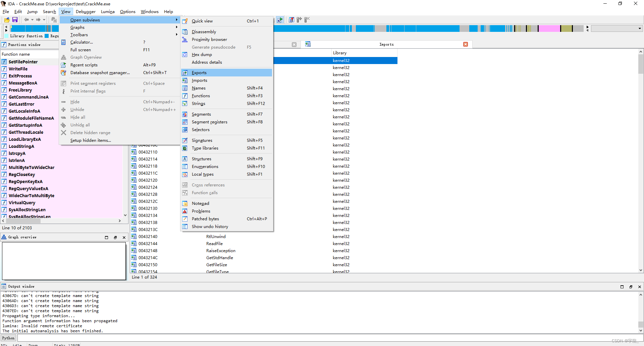Click the Database snapshot manager icon
This screenshot has width=644, height=346.
pyautogui.click(x=63, y=73)
